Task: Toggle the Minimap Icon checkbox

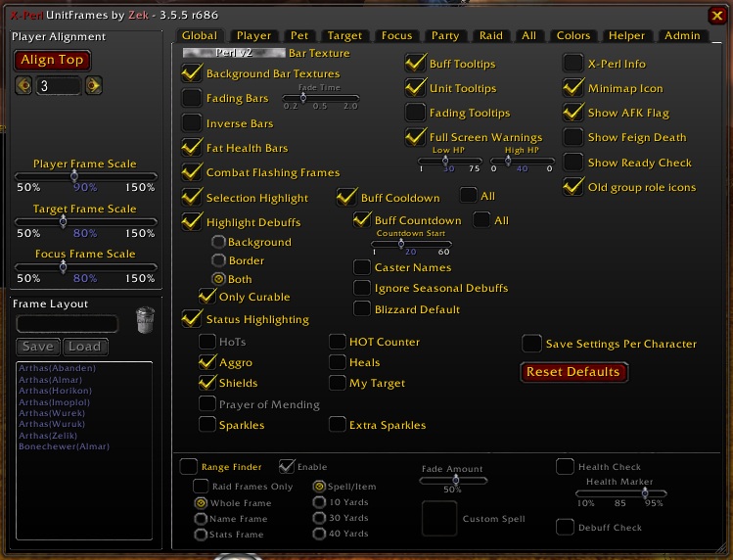Action: pos(573,88)
